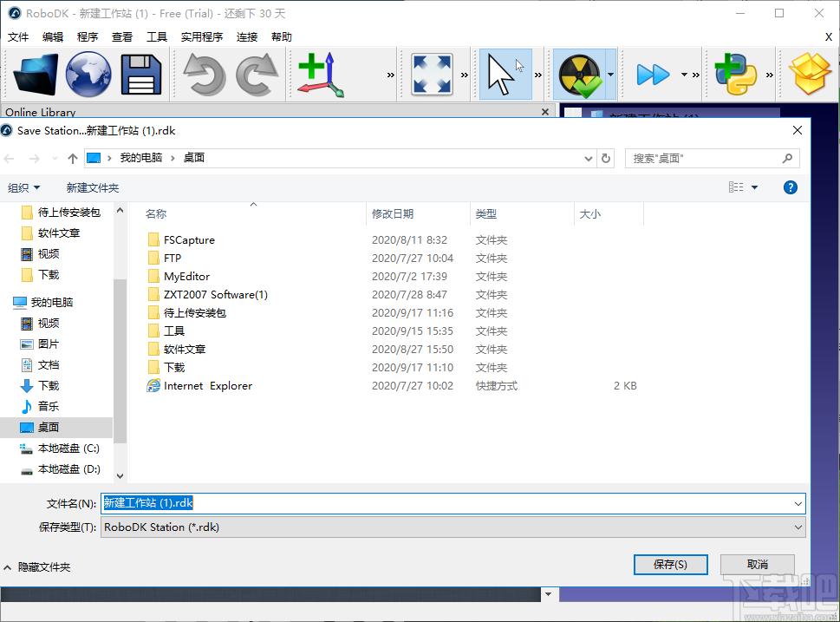Sort files by 名称 column header

tap(156, 214)
